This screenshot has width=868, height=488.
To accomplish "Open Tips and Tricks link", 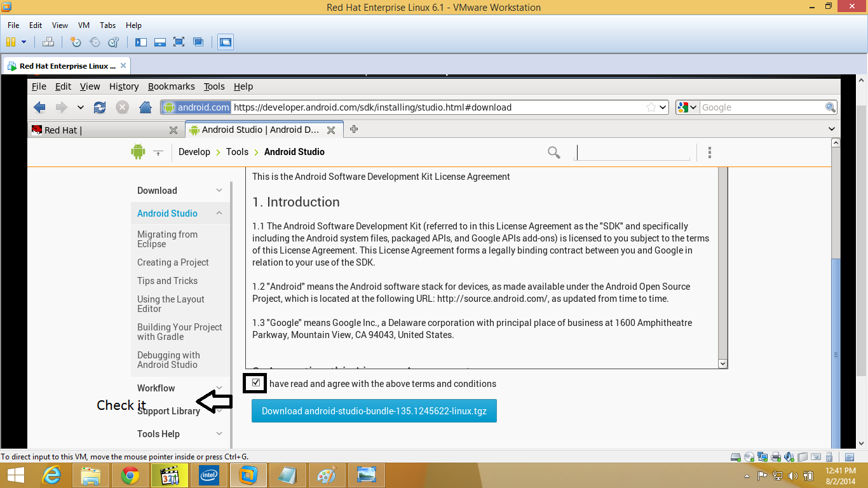I will [x=168, y=281].
